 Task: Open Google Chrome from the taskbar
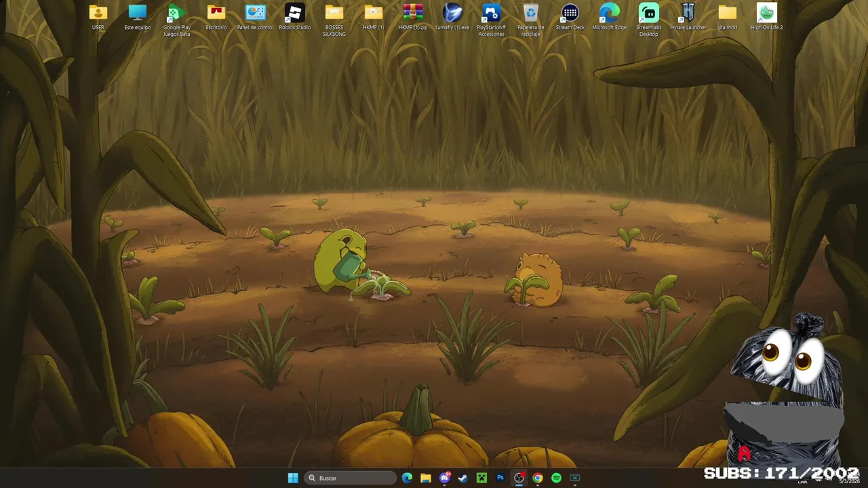point(537,478)
